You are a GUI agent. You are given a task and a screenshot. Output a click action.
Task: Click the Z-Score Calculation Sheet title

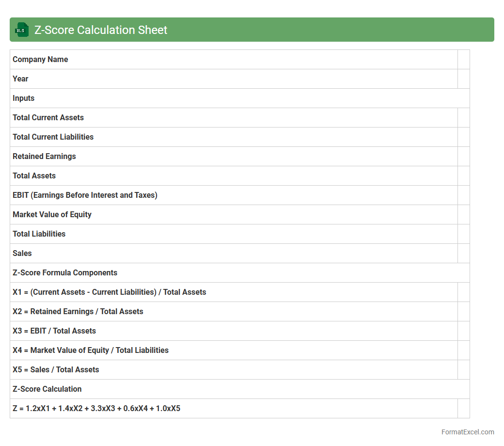coord(101,30)
